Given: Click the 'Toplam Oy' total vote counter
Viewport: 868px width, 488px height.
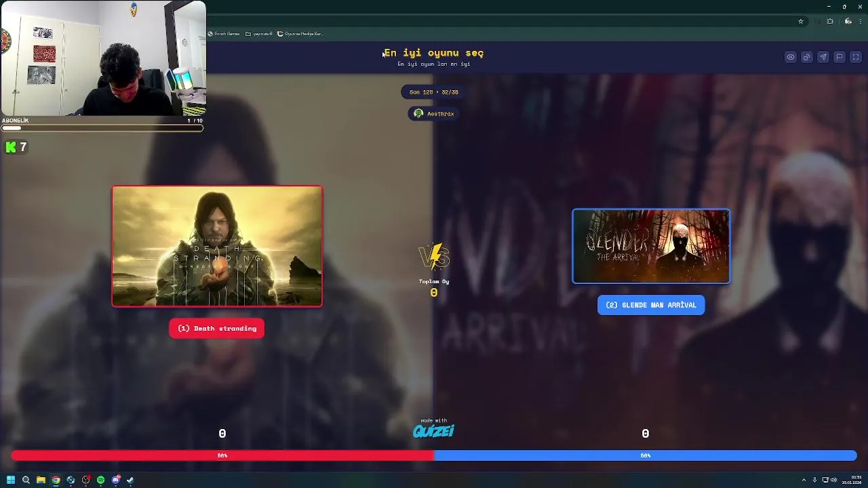Looking at the screenshot, I should (x=434, y=288).
